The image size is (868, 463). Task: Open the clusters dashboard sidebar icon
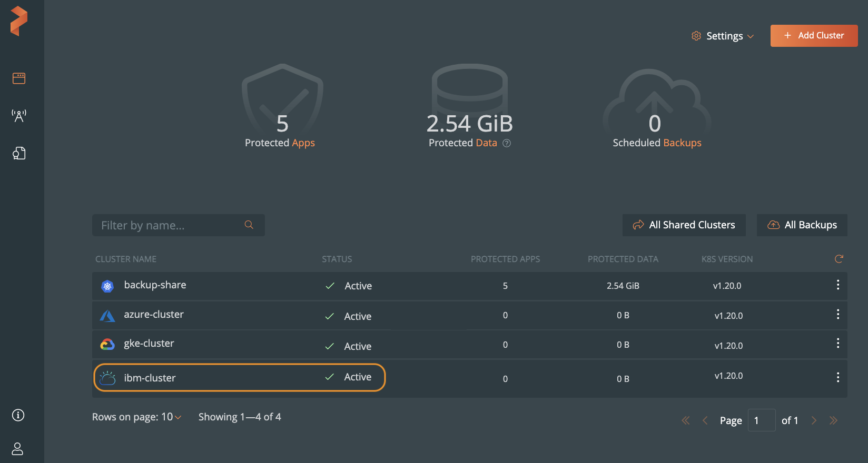point(19,78)
